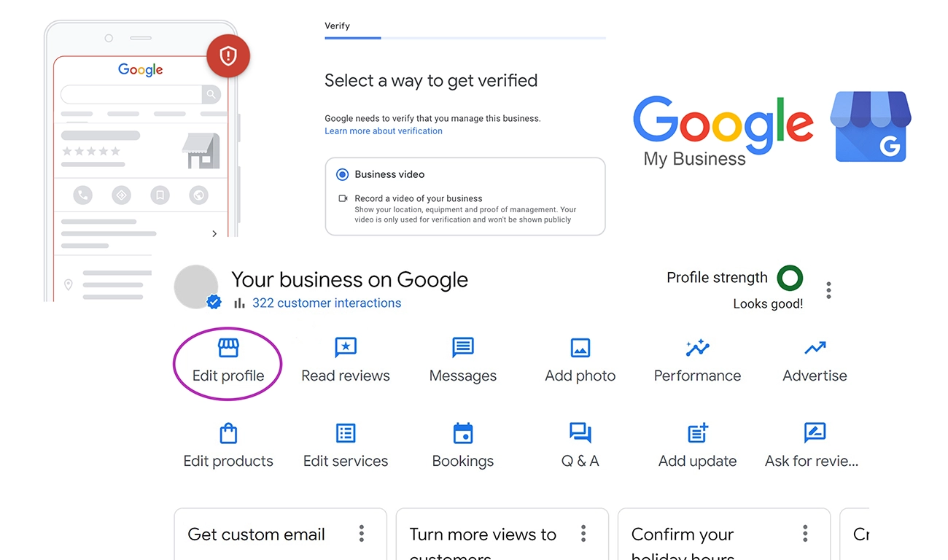The image size is (948, 560).
Task: Open Read reviews icon
Action: point(346,348)
